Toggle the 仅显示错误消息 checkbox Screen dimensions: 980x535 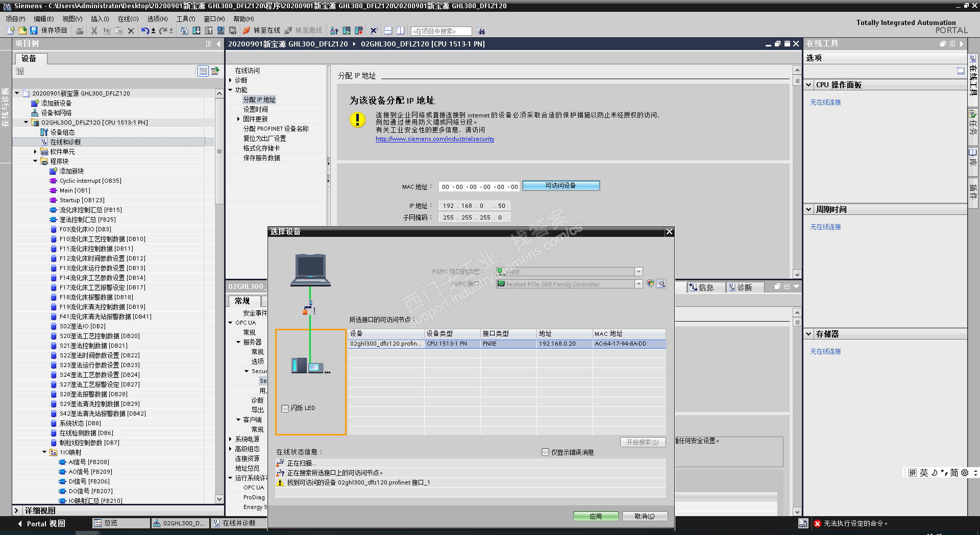545,452
